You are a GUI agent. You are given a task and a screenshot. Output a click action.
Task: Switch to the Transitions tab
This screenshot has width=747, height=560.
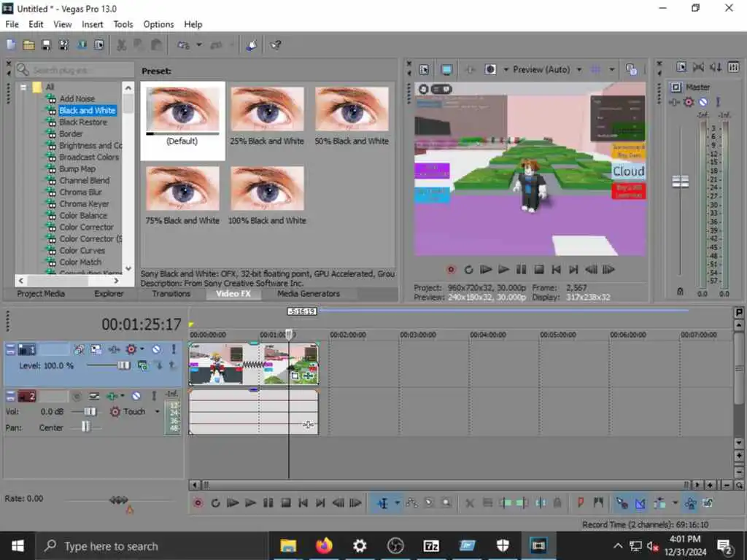point(171,294)
